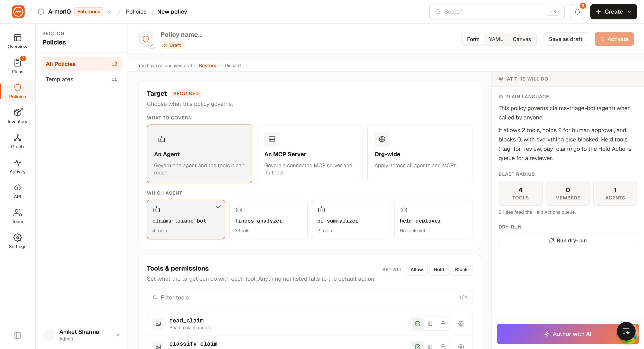This screenshot has width=644, height=349.
Task: Click Author with AI button
Action: pos(568,334)
